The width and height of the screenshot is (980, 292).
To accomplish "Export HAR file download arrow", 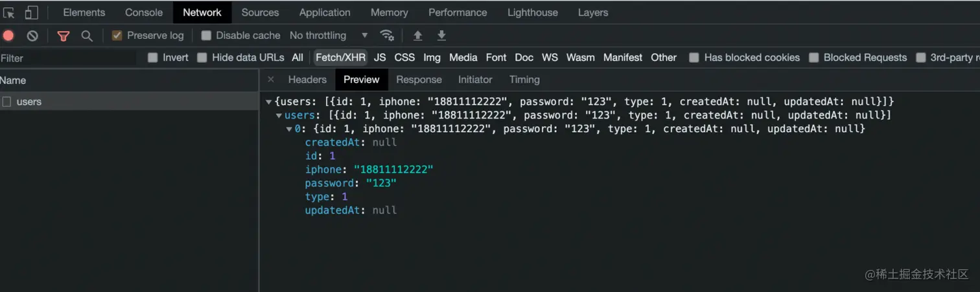I will tap(441, 36).
